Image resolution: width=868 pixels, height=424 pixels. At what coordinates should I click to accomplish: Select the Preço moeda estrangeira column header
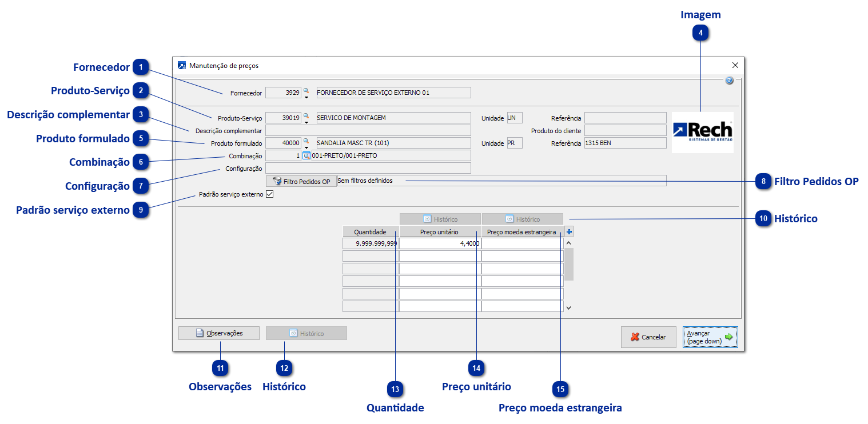(x=523, y=231)
